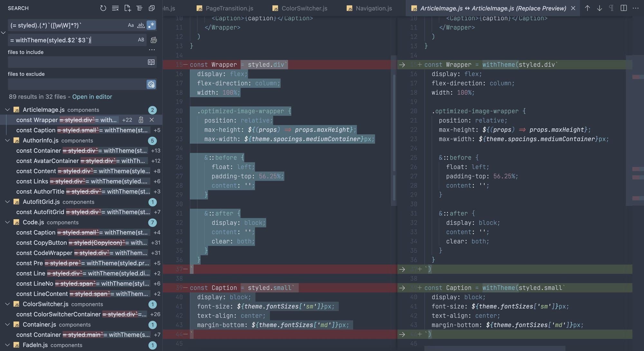Collapse ColorSwitcher.js results group
Viewport: 644px width, 351px height.
click(7, 304)
